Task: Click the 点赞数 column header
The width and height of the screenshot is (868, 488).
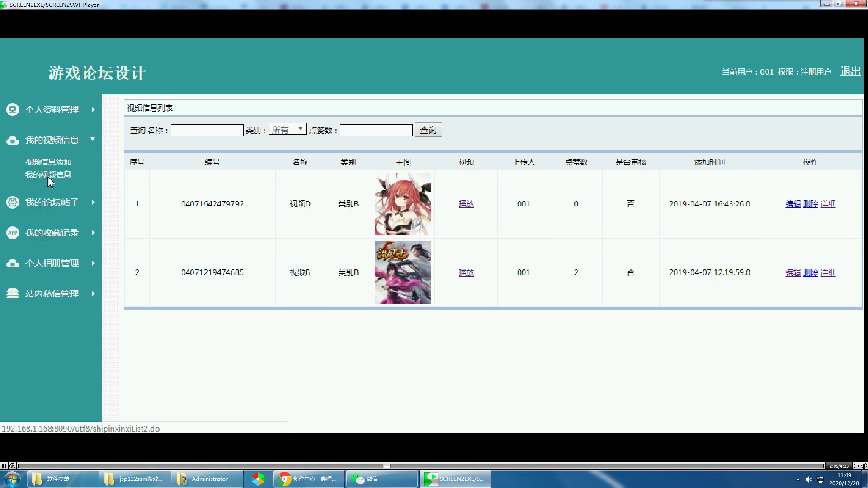Action: [x=576, y=162]
